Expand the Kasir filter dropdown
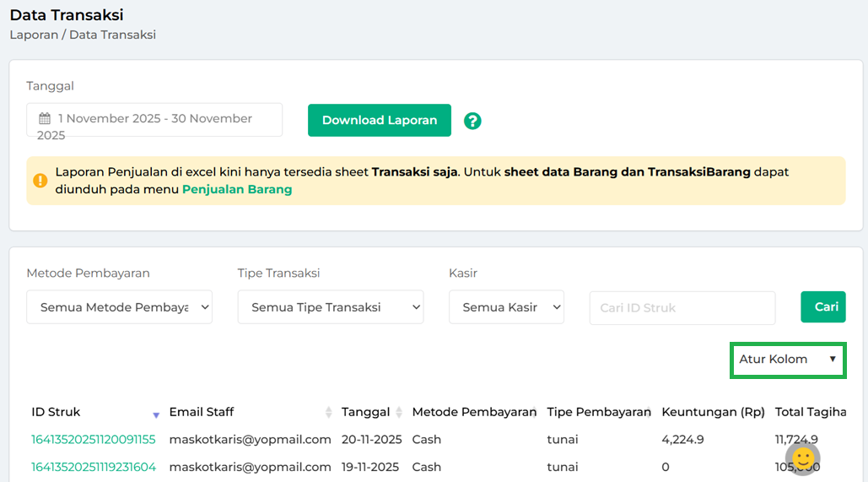The height and width of the screenshot is (482, 868). tap(506, 307)
